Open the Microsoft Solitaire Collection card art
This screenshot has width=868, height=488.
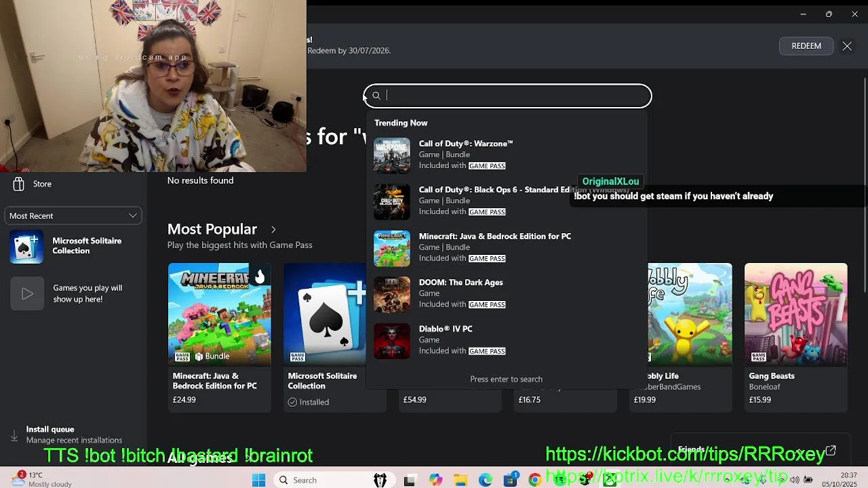coord(325,314)
